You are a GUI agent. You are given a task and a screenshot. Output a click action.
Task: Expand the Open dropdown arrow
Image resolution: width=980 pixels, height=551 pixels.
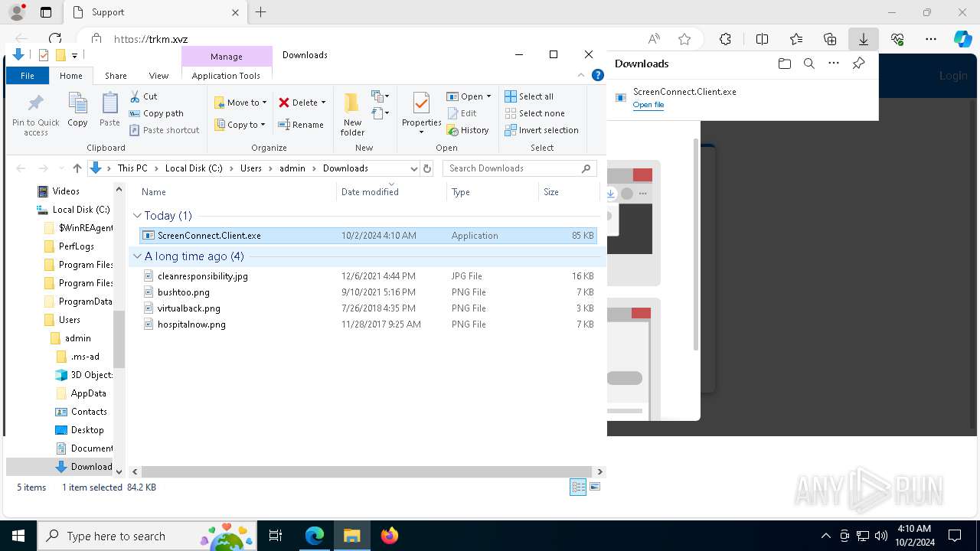(488, 96)
